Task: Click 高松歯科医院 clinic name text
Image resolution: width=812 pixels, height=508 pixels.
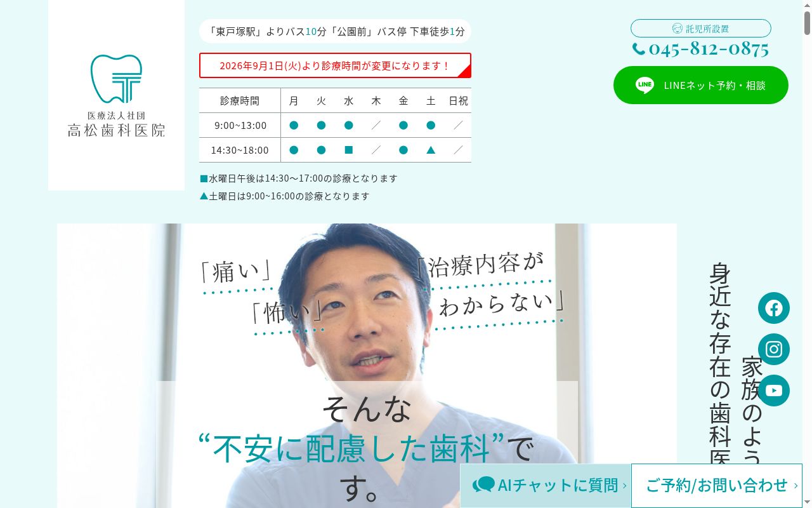Action: [x=116, y=130]
